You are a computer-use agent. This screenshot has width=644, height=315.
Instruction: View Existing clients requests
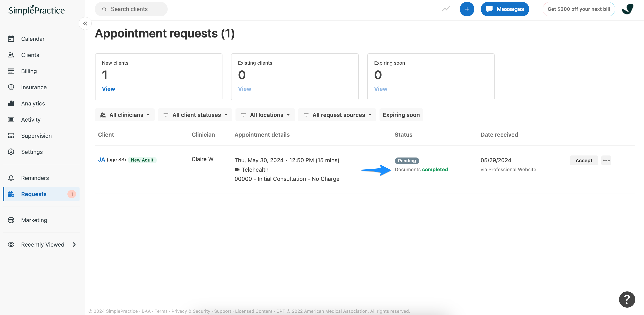[244, 89]
